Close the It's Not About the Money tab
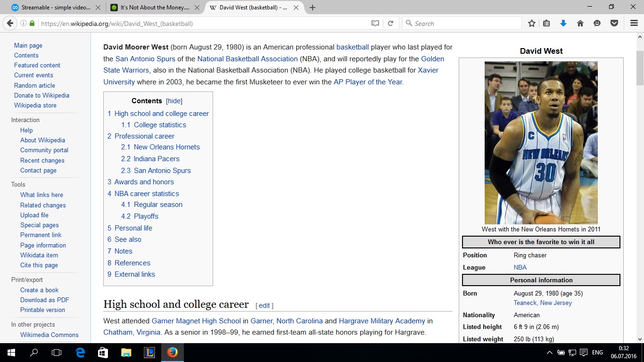Screen dimensions: 644x362 click(x=197, y=8)
